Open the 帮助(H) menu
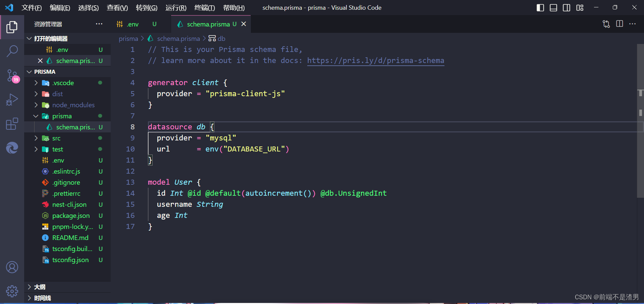Screen dimensions: 644x304 pyautogui.click(x=234, y=8)
